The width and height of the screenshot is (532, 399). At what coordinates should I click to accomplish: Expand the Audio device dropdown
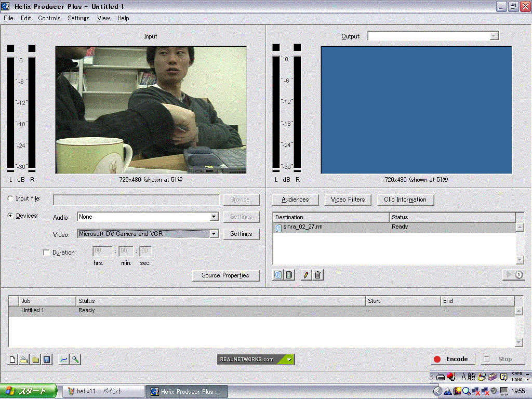(214, 217)
